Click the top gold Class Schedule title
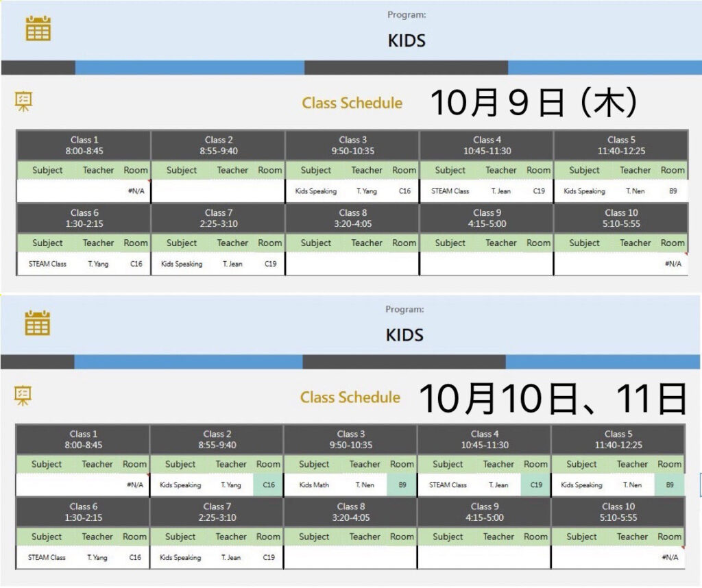 click(x=352, y=103)
